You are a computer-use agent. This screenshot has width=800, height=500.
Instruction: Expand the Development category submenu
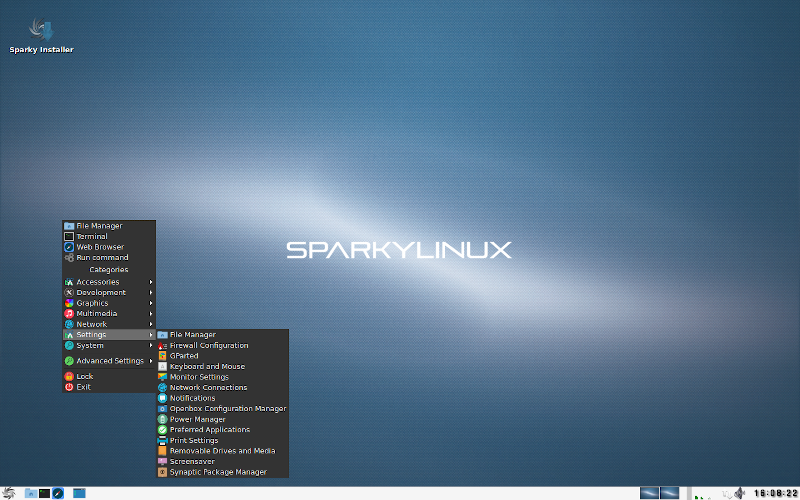[x=109, y=293]
